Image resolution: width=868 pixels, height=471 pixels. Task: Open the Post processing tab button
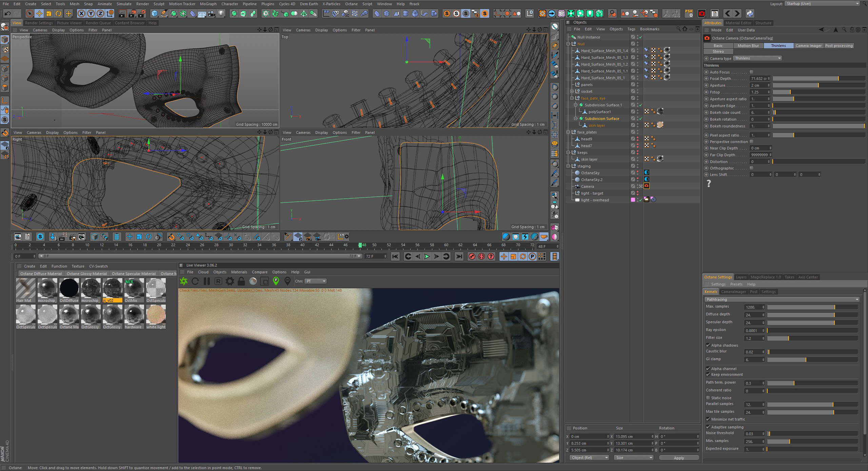pos(839,45)
